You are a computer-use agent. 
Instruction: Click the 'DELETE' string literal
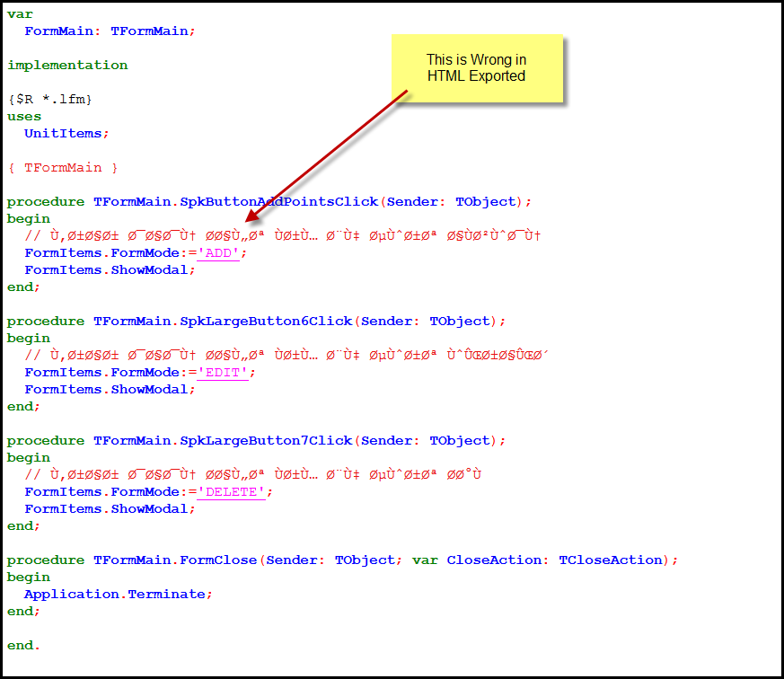231,492
